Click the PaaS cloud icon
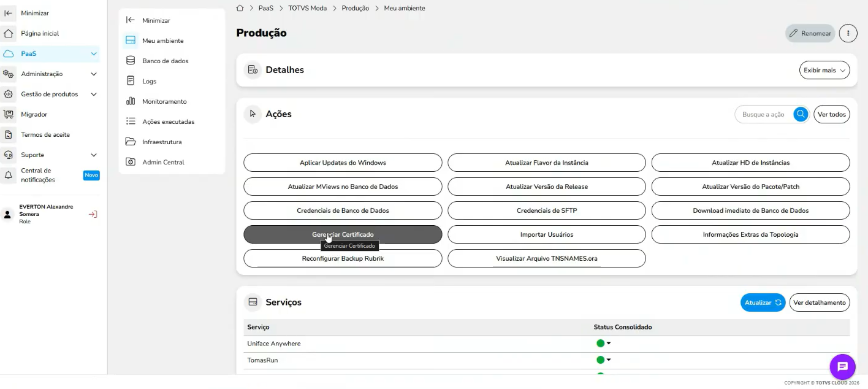The height and width of the screenshot is (389, 868). pos(9,53)
